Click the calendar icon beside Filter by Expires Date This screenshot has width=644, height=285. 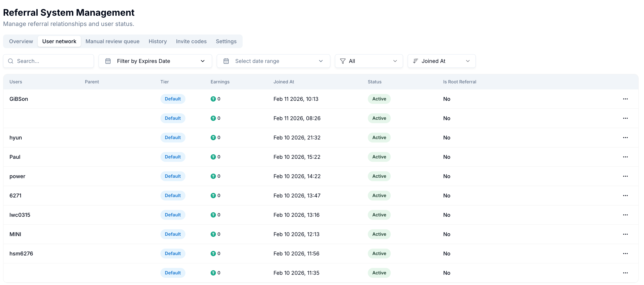point(108,61)
